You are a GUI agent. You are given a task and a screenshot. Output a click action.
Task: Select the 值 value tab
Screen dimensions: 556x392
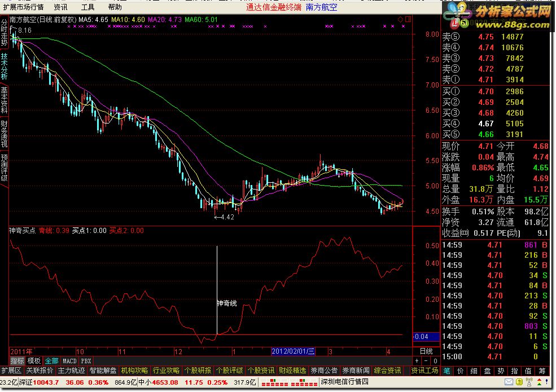(x=528, y=371)
